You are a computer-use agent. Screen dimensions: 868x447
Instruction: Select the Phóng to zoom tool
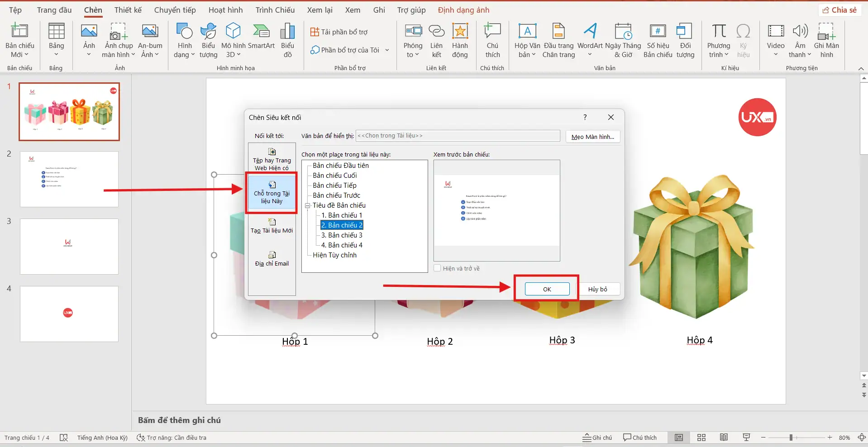tap(412, 40)
